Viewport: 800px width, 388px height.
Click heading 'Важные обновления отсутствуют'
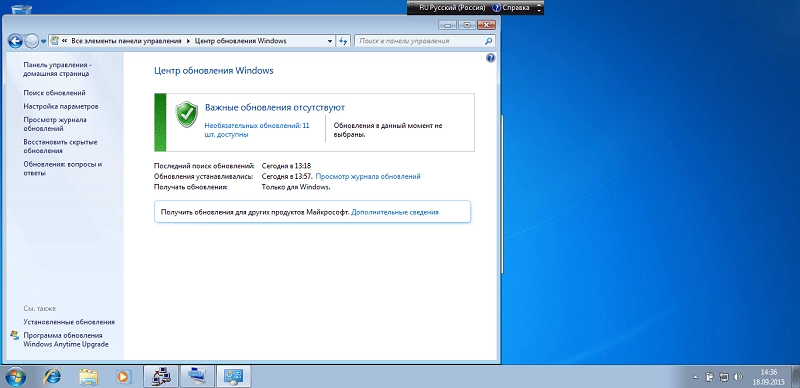(275, 108)
